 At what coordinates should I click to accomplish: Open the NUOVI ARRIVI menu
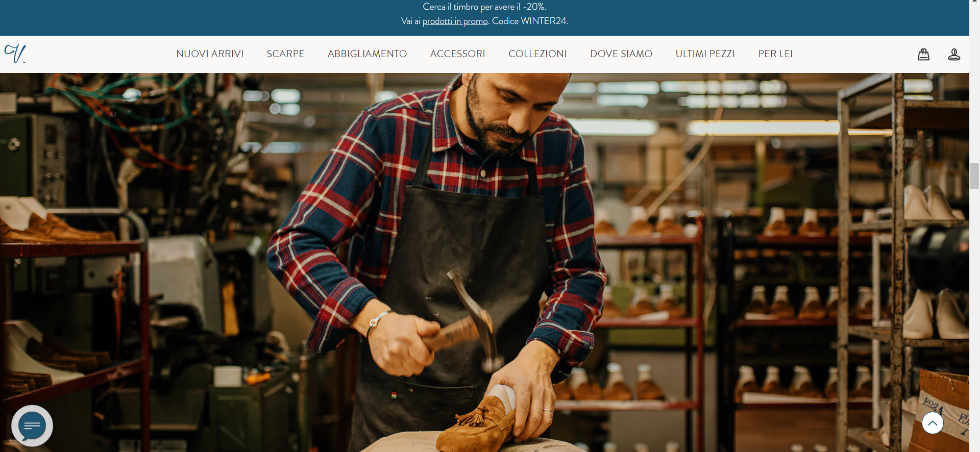pyautogui.click(x=210, y=54)
